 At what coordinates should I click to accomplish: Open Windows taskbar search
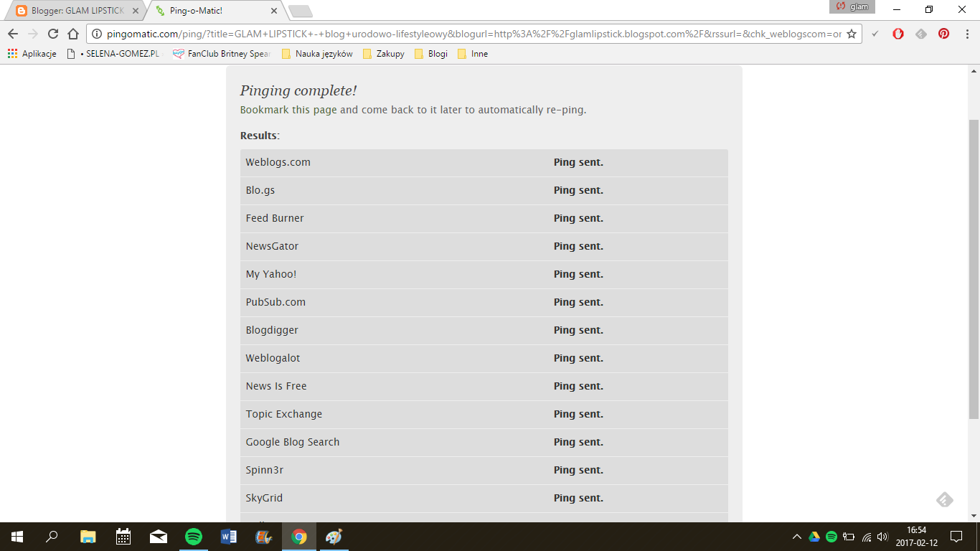(52, 537)
